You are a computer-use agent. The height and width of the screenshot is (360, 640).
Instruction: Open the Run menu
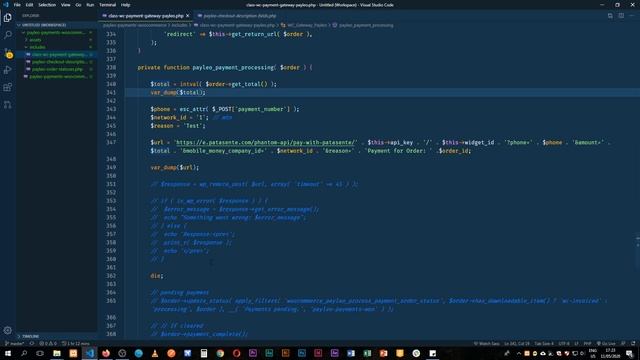coord(90,5)
